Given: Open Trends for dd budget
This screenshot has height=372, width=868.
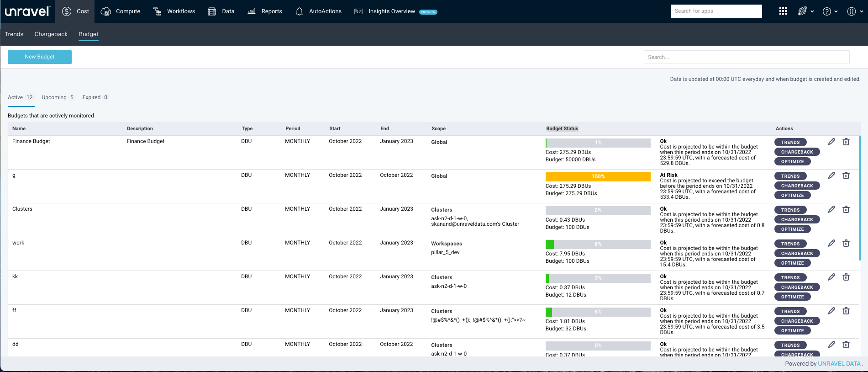Looking at the screenshot, I should coord(790,345).
